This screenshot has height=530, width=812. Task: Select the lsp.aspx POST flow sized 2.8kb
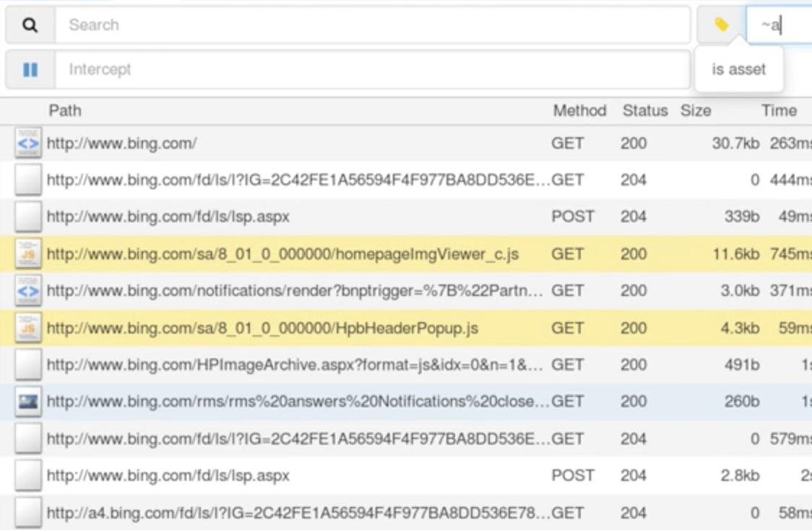click(x=168, y=475)
